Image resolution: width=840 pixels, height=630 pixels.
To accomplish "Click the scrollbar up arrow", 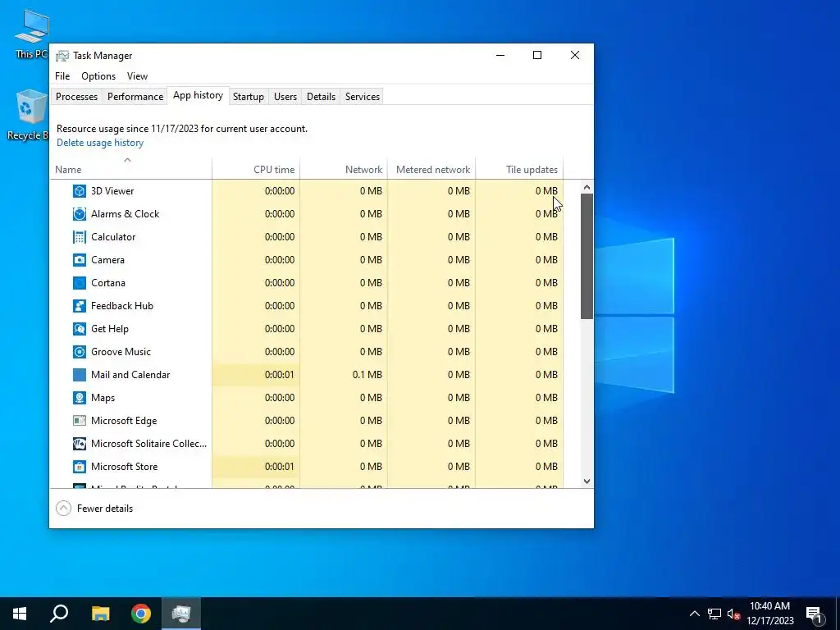I will pos(587,187).
